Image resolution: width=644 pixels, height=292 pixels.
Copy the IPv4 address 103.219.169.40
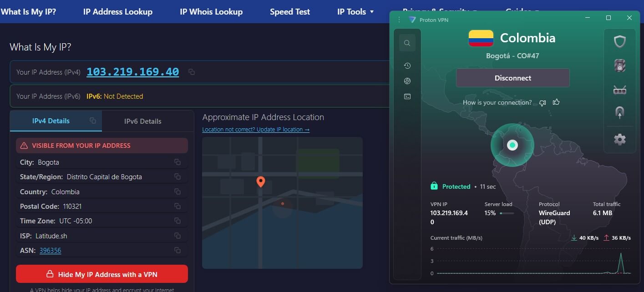[x=192, y=72]
